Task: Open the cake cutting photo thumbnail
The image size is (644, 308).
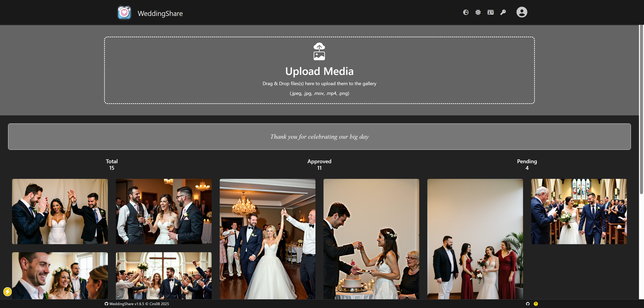Action: click(x=371, y=239)
